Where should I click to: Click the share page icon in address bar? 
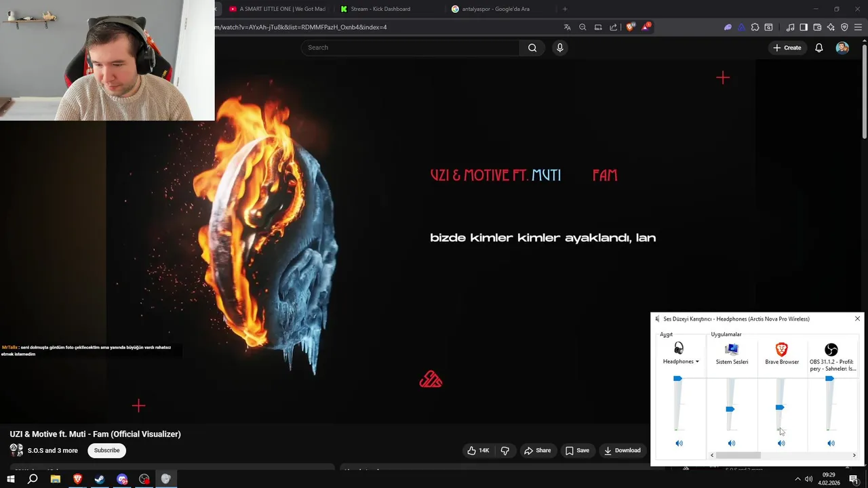[614, 27]
